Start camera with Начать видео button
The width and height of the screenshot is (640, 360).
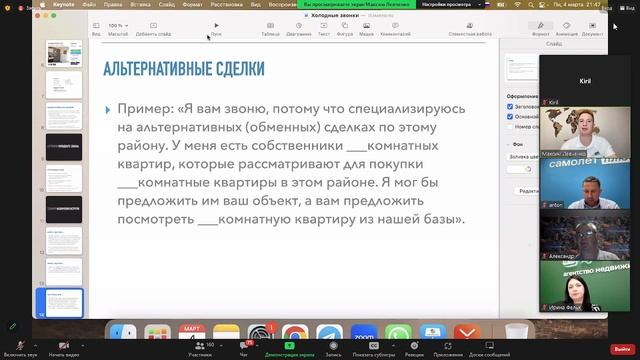pos(64,349)
